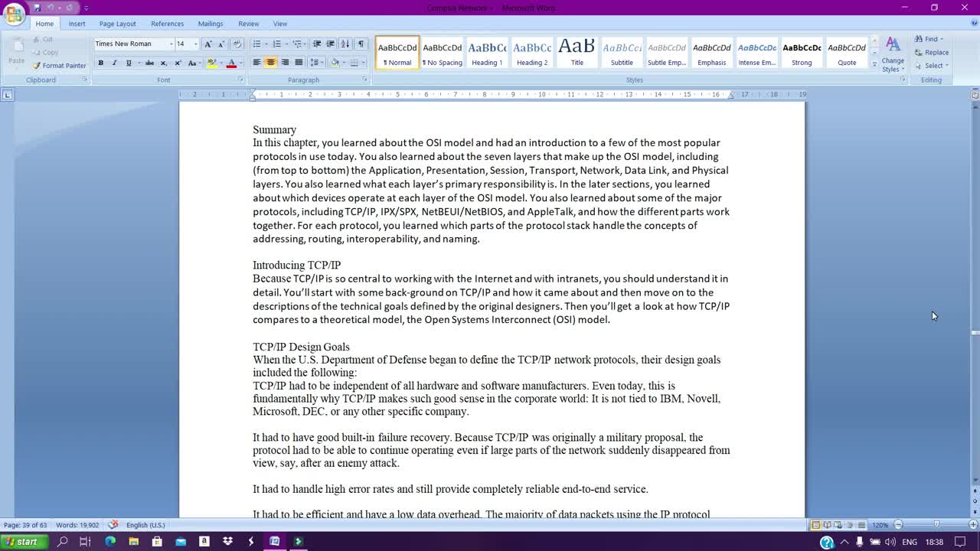The image size is (980, 551).
Task: Click the Bullets list icon
Action: tap(256, 44)
